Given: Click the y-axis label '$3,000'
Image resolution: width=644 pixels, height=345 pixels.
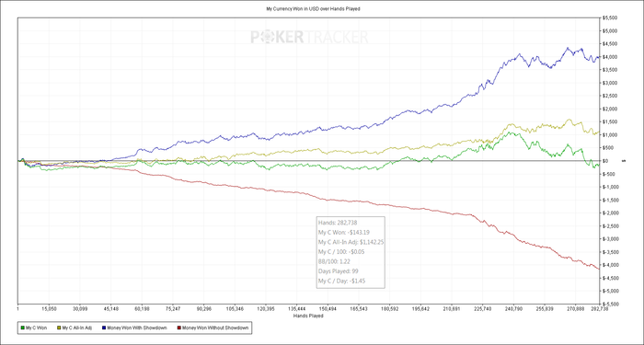Looking at the screenshot, I should point(609,83).
